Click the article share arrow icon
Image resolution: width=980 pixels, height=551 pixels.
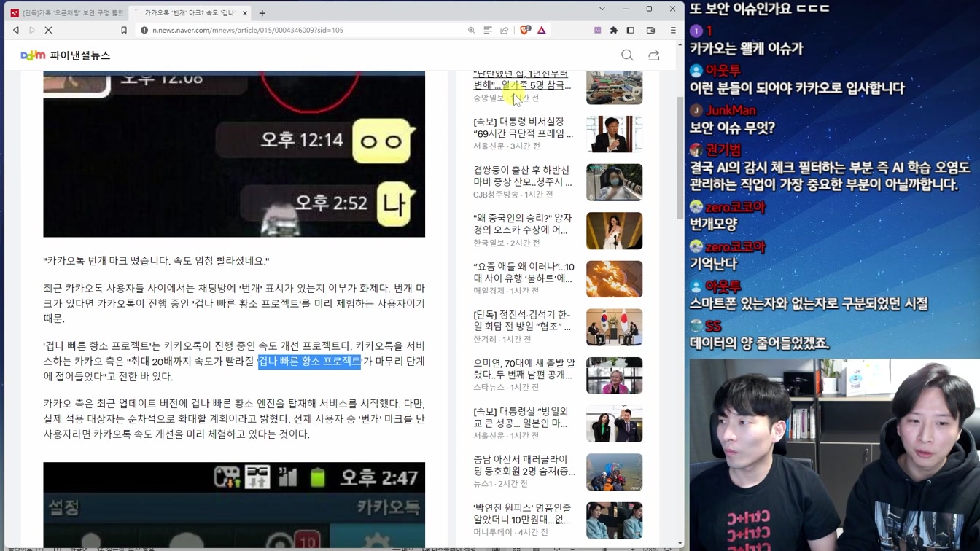pyautogui.click(x=654, y=55)
